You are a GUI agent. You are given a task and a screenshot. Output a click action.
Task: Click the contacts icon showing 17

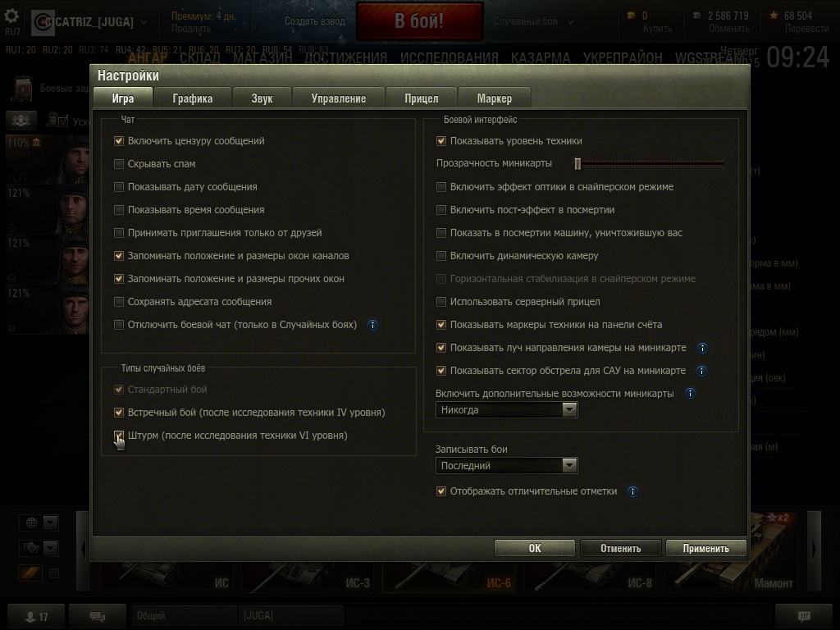click(x=36, y=616)
